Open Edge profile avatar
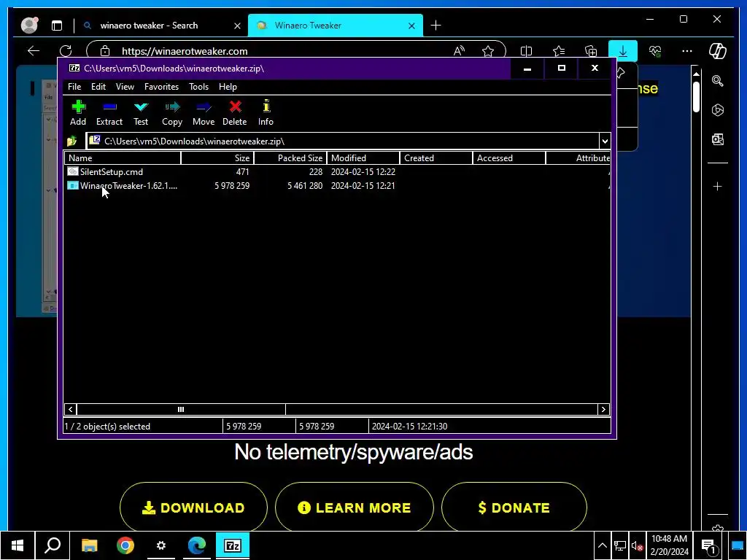 (x=29, y=26)
